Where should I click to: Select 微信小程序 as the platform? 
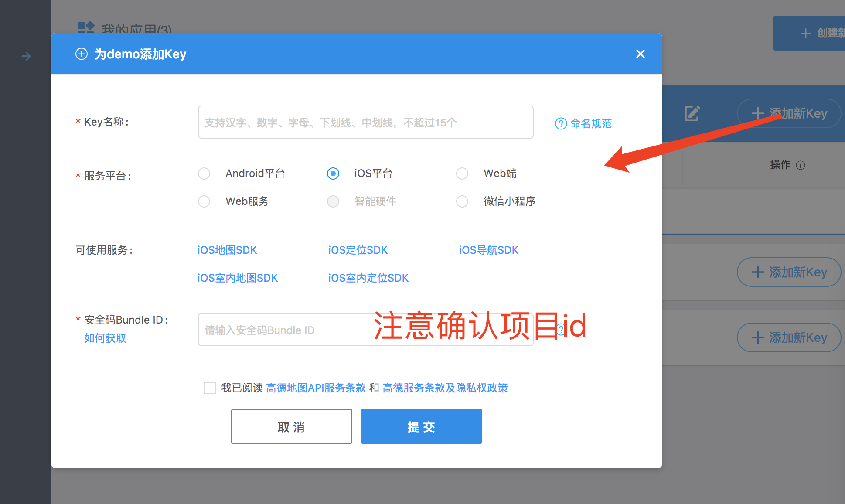coord(462,201)
